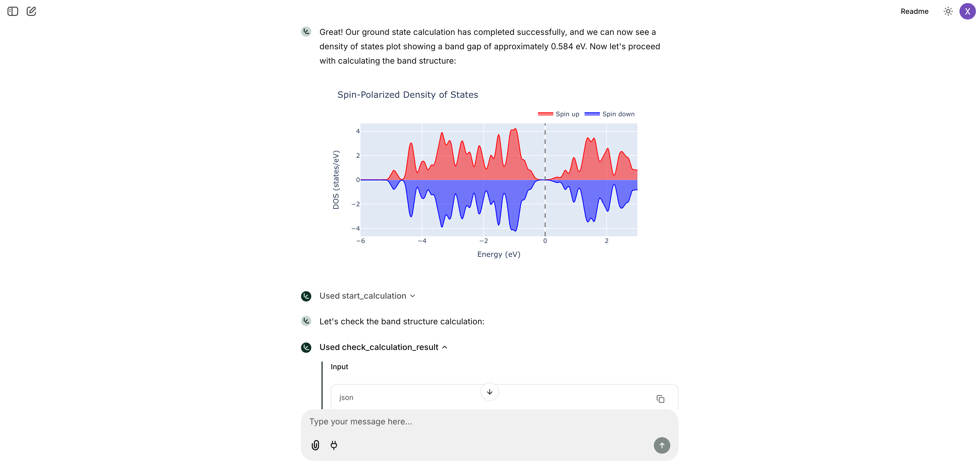980x468 pixels.
Task: Toggle the Spin up legend entry
Action: 558,114
